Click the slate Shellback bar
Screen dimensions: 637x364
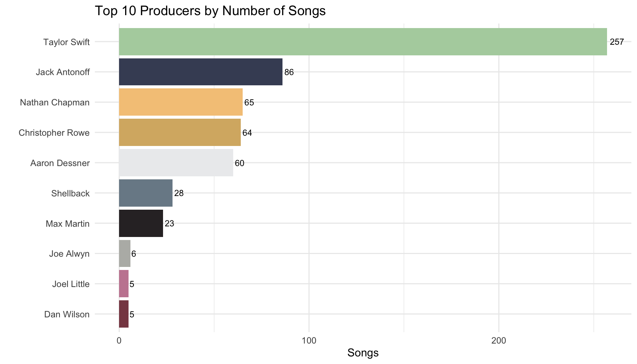[146, 193]
